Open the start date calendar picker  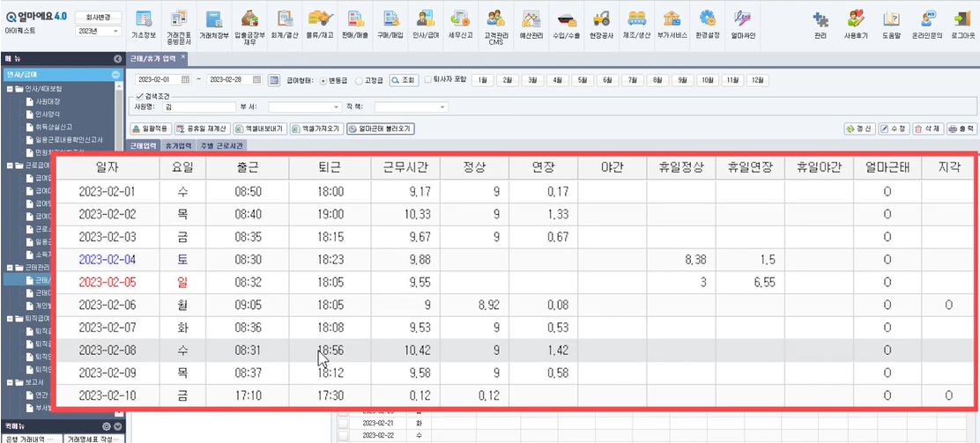pyautogui.click(x=184, y=80)
